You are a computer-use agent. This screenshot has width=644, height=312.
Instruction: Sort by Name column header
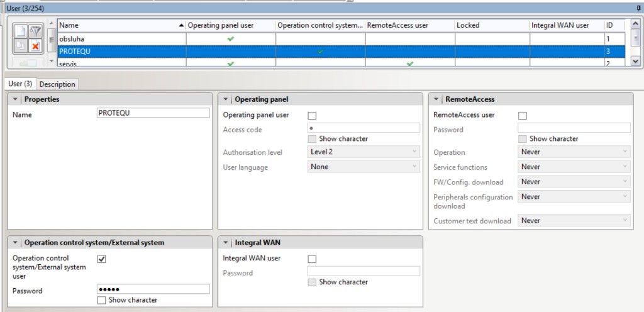tap(121, 25)
